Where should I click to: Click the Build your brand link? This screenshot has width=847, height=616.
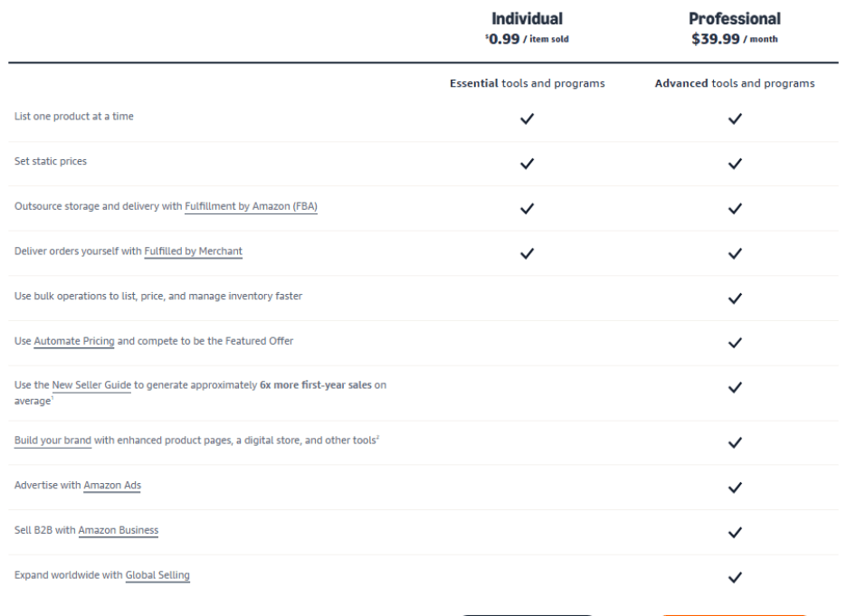[x=52, y=441]
